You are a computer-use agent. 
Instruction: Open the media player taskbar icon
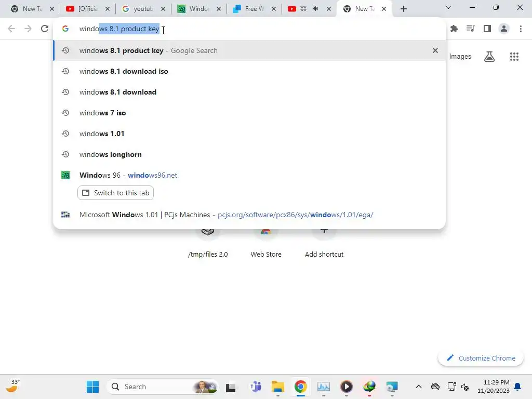tap(347, 387)
